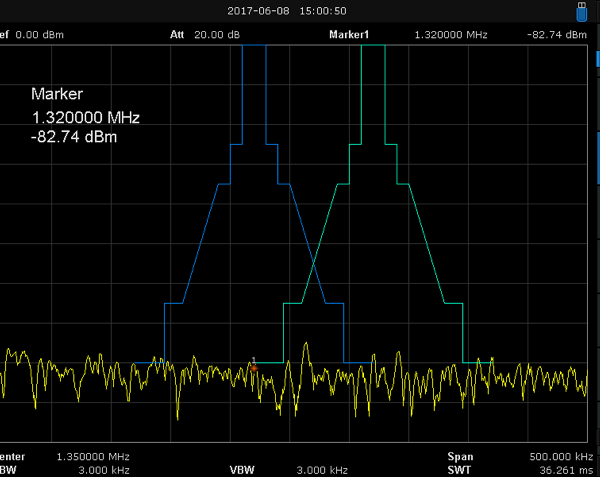Select the Span 500.000 kHz setting

(x=552, y=455)
